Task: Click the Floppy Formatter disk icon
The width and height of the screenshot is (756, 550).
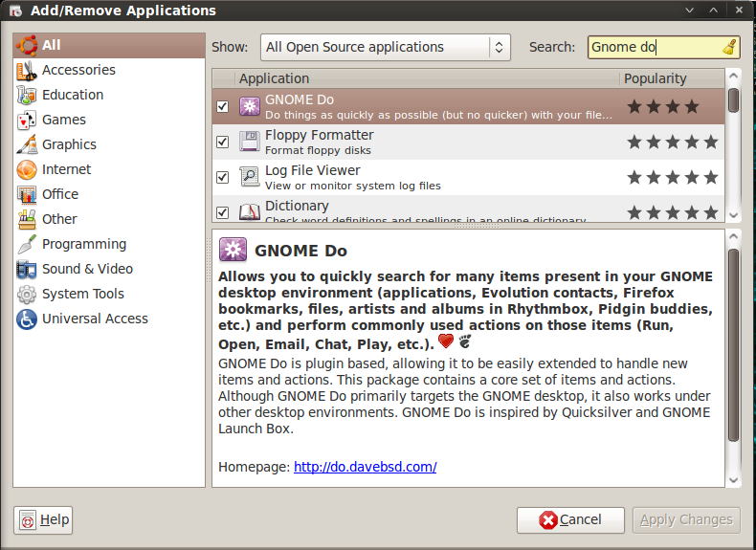Action: pos(250,142)
